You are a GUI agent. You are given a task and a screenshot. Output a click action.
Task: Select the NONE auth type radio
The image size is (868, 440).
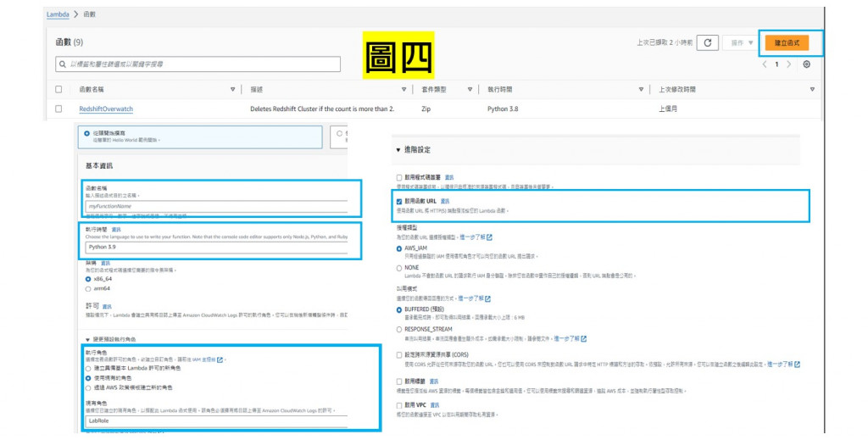[399, 268]
